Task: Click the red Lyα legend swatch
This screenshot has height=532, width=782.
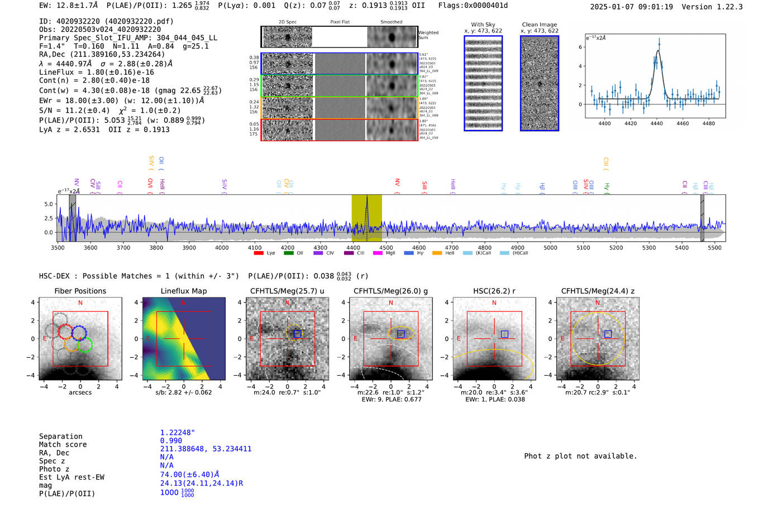Action: 259,253
